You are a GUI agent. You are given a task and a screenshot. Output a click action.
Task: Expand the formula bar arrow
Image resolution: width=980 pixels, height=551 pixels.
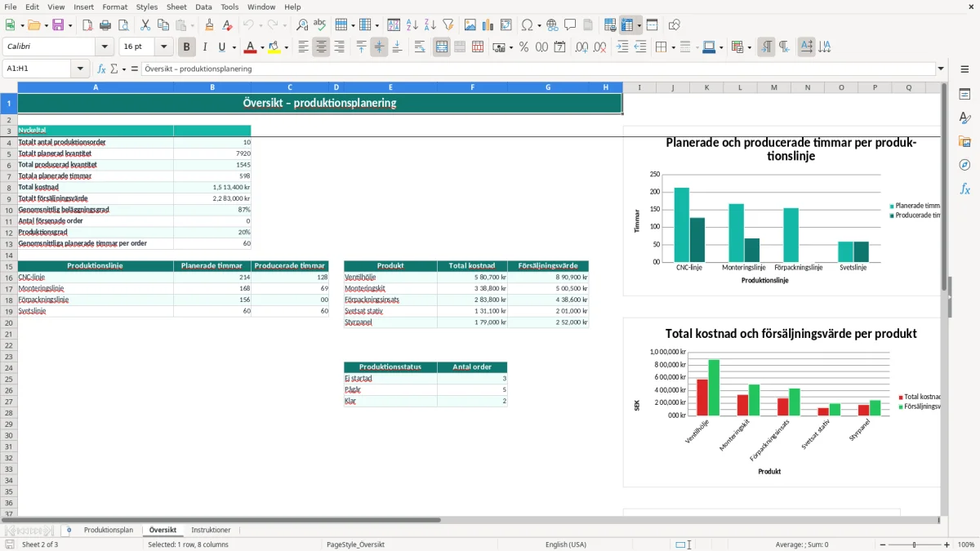(941, 69)
